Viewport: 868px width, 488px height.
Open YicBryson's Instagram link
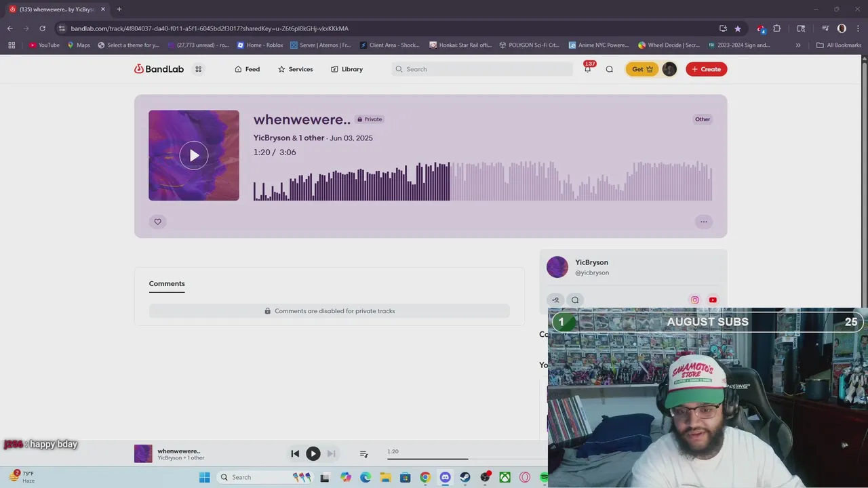(694, 300)
